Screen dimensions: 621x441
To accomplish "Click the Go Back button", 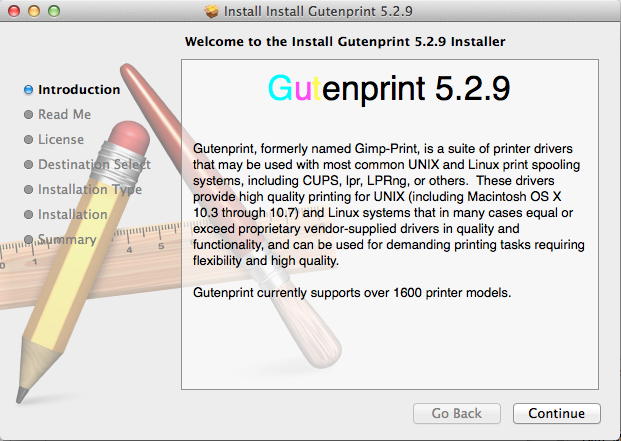I will click(x=457, y=413).
